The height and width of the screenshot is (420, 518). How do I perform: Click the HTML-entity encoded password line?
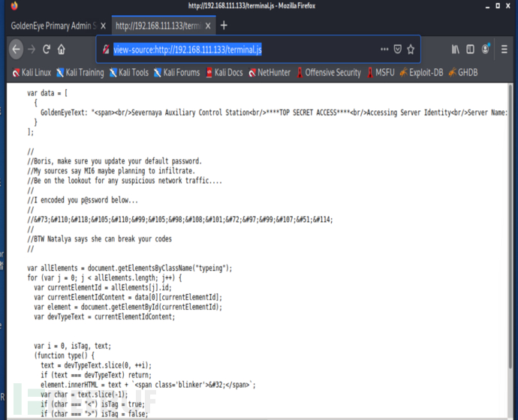pos(180,220)
